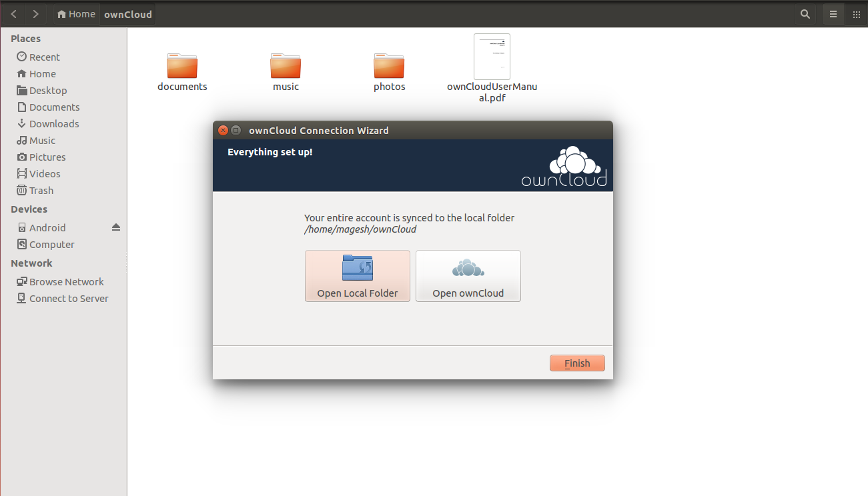Click the /home/magesh/ownCloud path text
The width and height of the screenshot is (868, 496).
(x=360, y=229)
